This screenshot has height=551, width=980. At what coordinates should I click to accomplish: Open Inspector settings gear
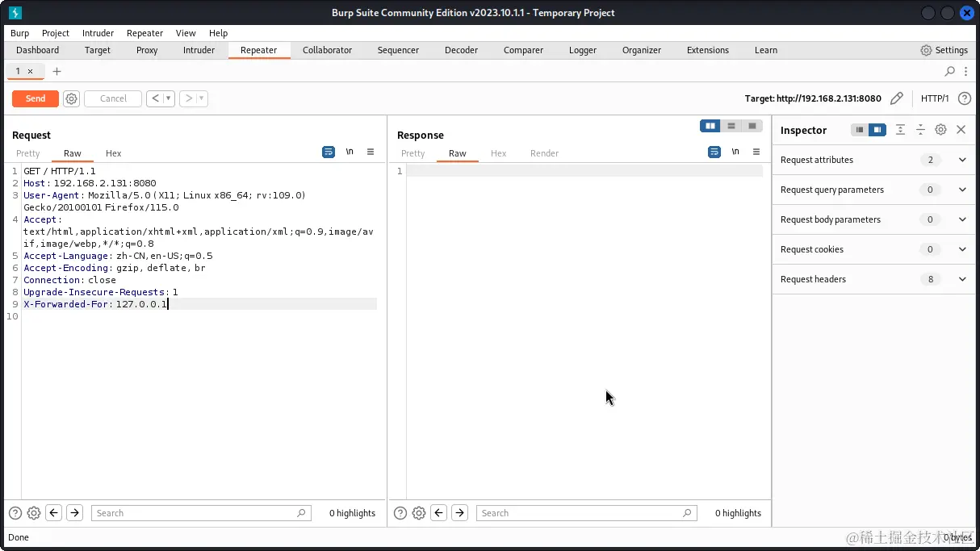(940, 130)
